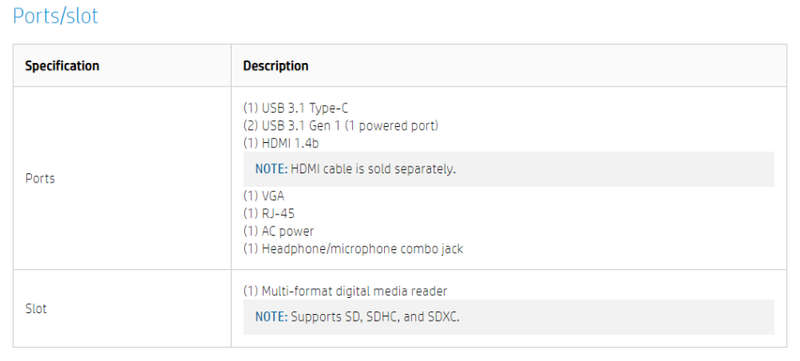Screen dimensions: 800x361
Task: Select the Specification column header
Action: (62, 66)
